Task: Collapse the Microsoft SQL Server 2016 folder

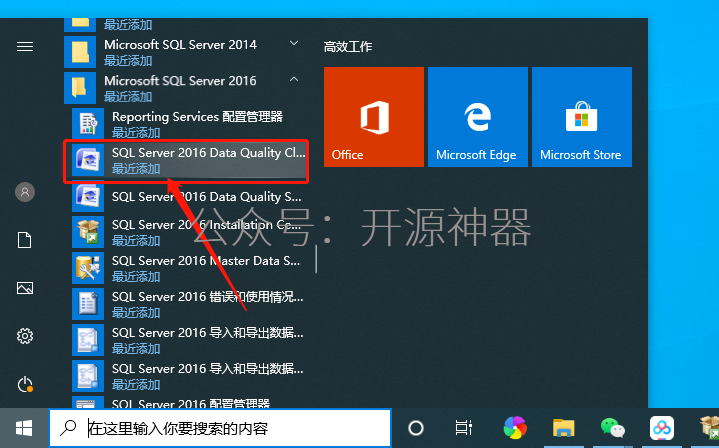Action: [x=294, y=80]
